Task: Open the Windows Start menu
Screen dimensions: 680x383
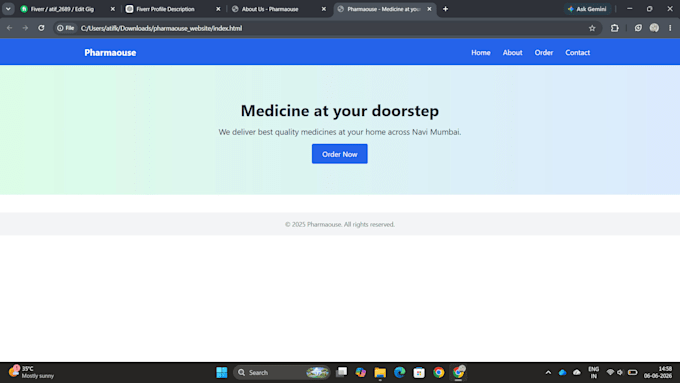Action: point(222,372)
